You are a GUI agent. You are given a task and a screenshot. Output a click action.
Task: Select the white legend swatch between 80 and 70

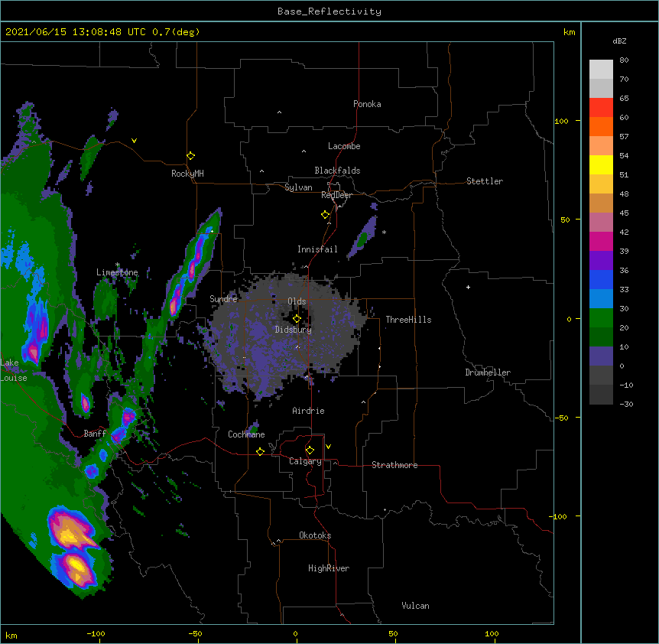tap(601, 70)
